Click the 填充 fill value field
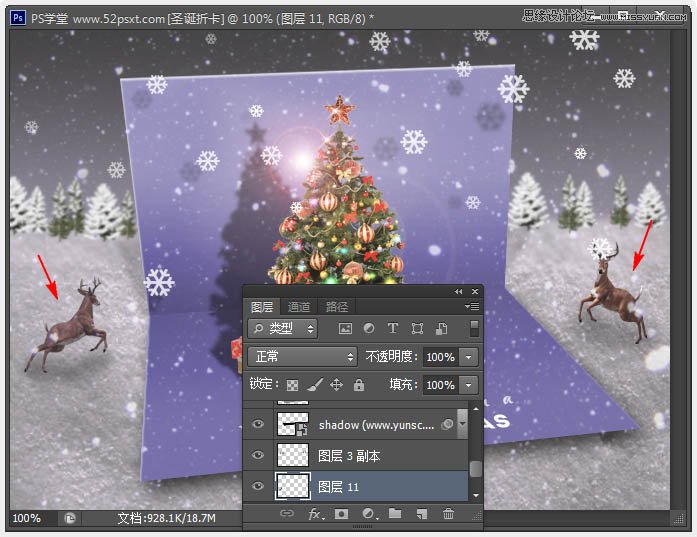Screen dimensions: 697x537 click(x=440, y=385)
